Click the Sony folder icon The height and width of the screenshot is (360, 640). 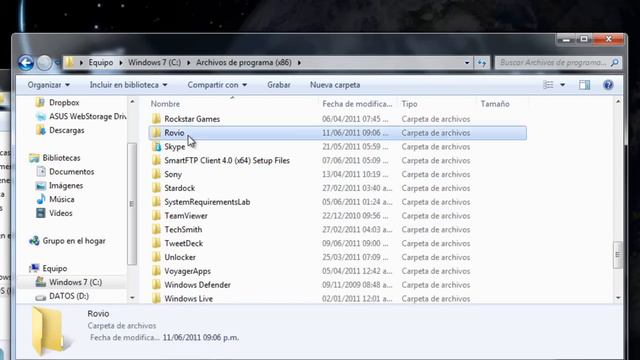(x=156, y=174)
